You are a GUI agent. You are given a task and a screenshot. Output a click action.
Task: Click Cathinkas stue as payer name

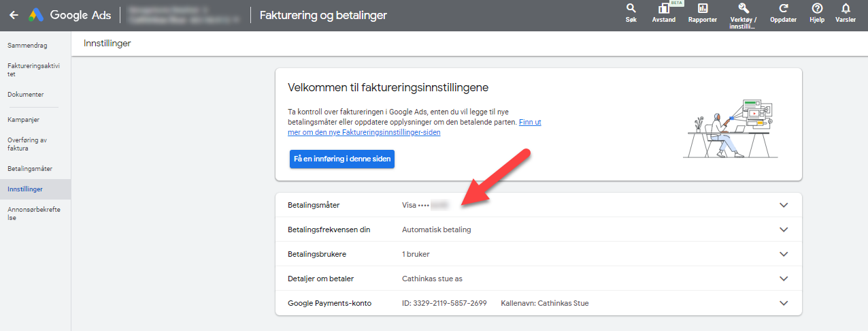coord(433,279)
